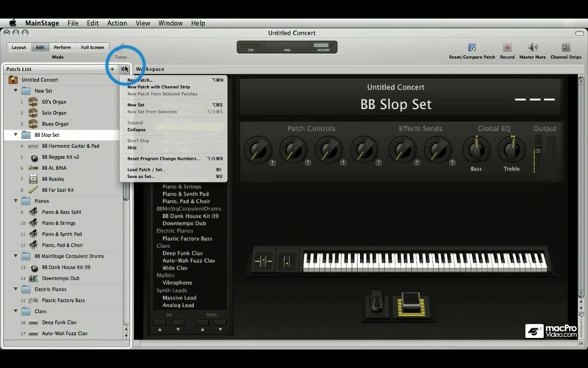The height and width of the screenshot is (368, 588).
Task: Click the next Patch down arrow button
Action: coord(220,323)
